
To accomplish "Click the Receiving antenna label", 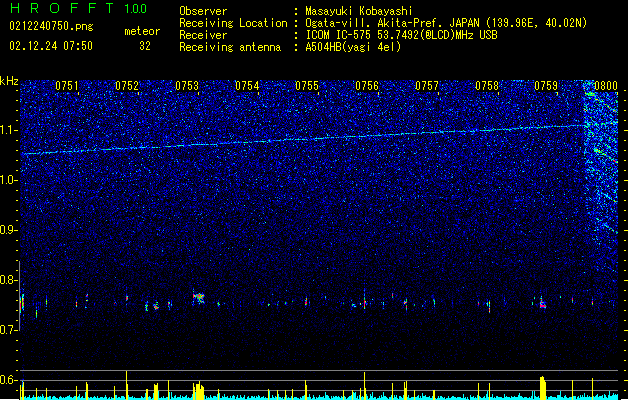I will (230, 47).
